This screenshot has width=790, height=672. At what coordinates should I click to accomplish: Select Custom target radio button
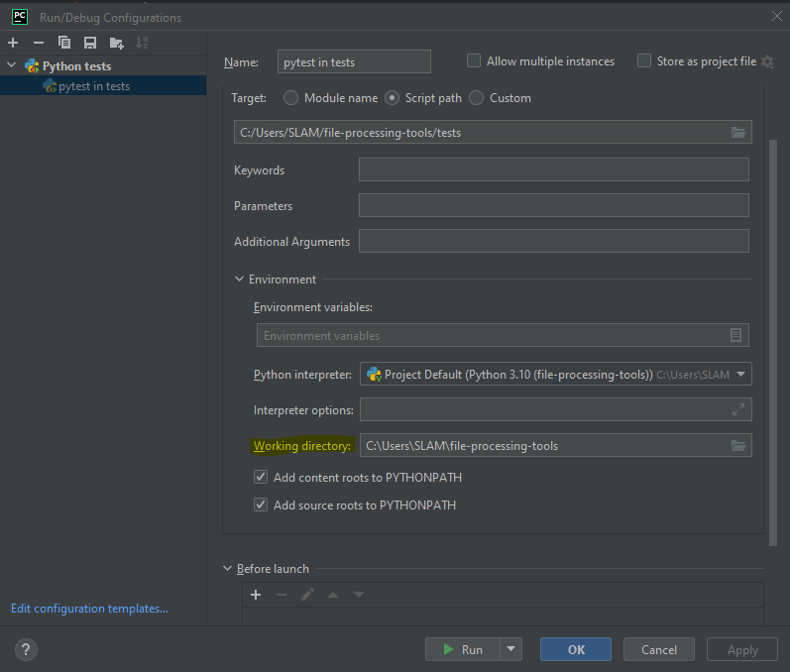[476, 98]
